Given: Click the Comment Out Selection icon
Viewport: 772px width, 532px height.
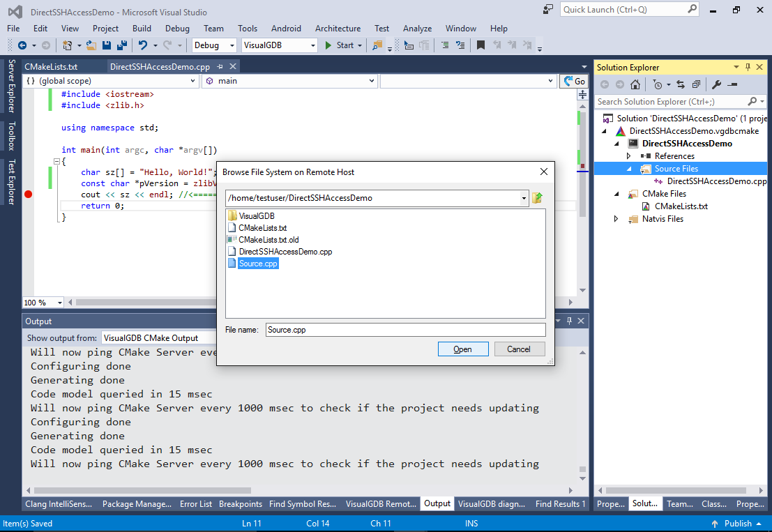Looking at the screenshot, I should (x=445, y=45).
